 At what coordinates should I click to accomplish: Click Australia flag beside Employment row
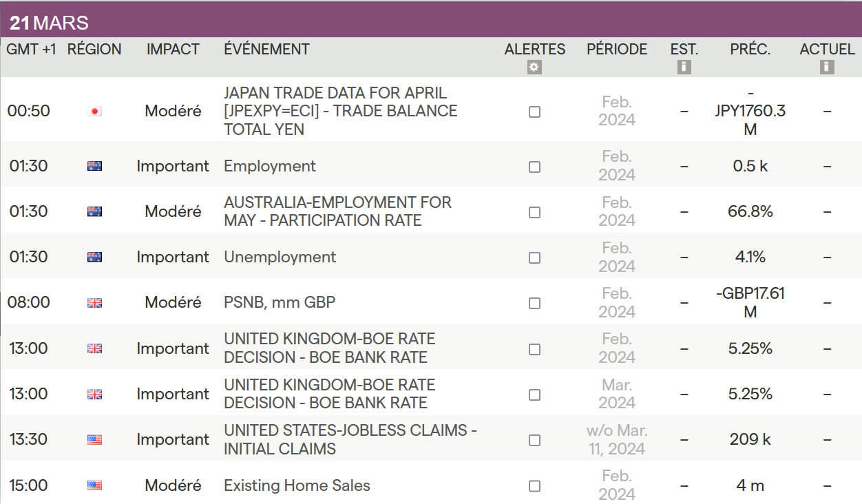tap(95, 166)
